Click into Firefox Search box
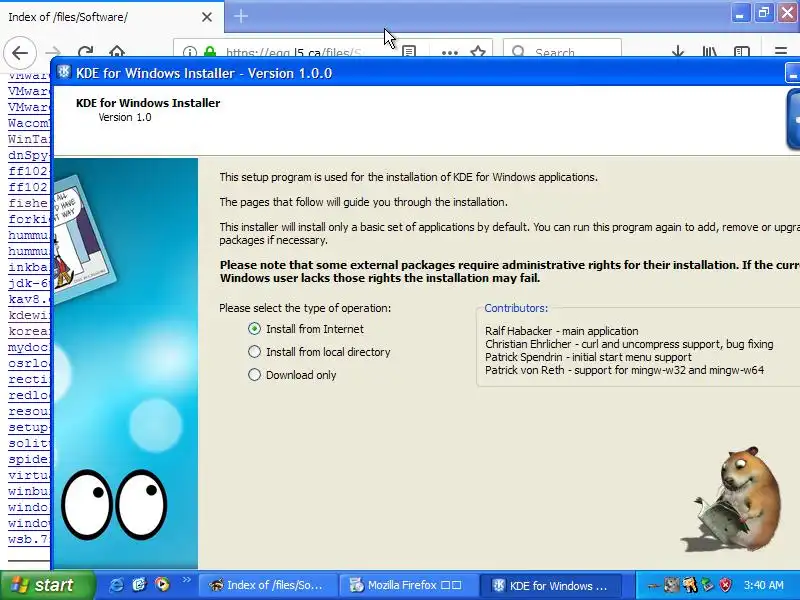Image resolution: width=800 pixels, height=600 pixels. click(562, 48)
